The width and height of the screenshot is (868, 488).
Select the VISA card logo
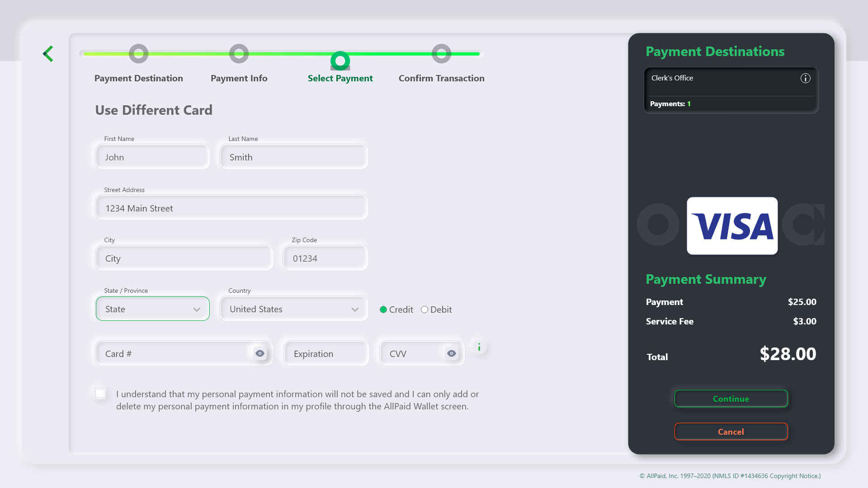pos(732,225)
